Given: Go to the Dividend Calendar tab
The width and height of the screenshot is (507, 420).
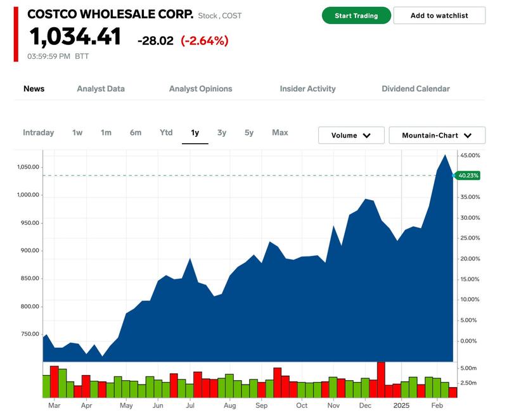Looking at the screenshot, I should 416,89.
